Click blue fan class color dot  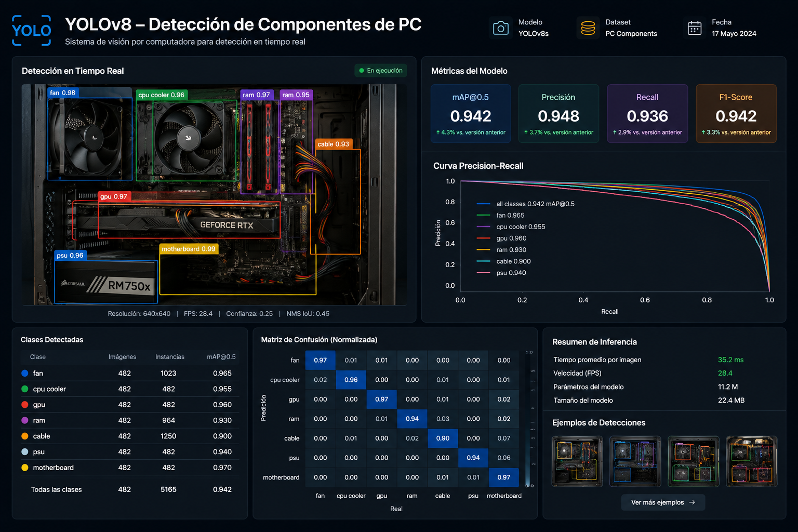[25, 373]
